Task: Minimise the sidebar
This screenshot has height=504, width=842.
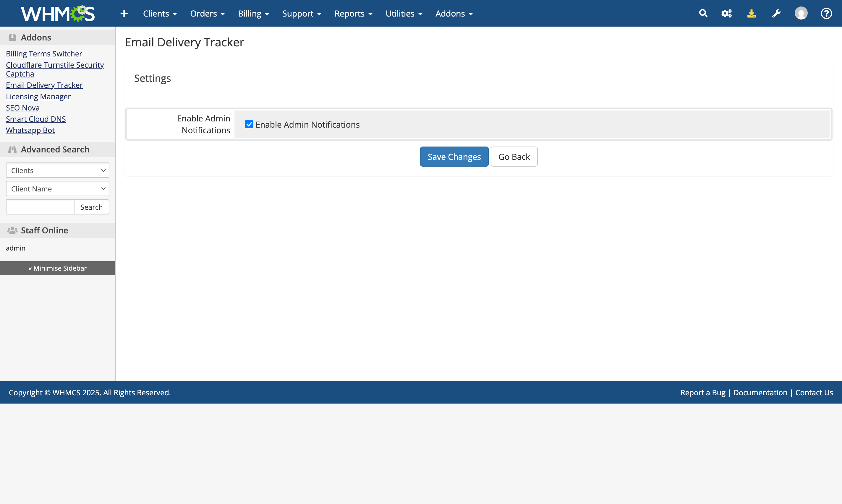Action: click(57, 268)
